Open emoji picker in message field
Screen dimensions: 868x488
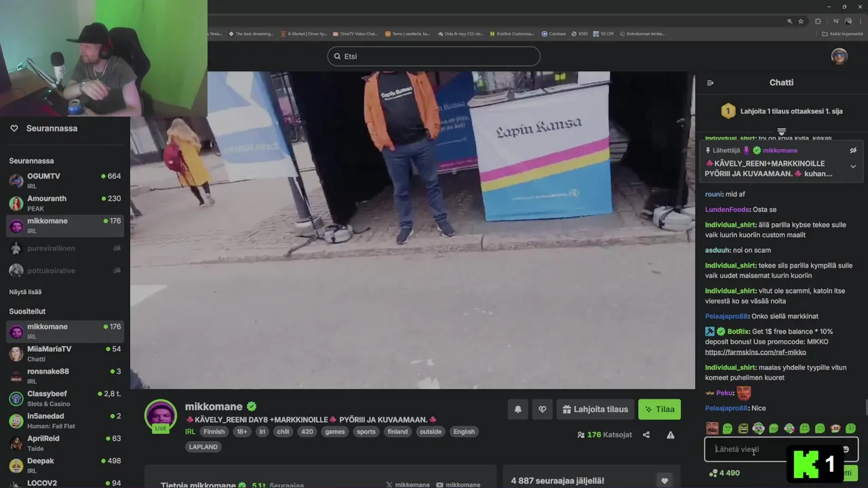point(846,449)
